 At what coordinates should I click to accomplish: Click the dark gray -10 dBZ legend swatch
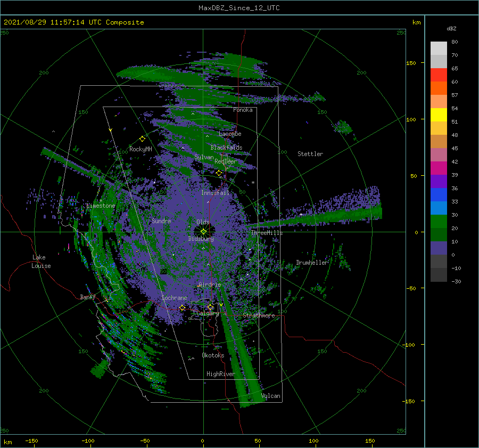point(439,274)
